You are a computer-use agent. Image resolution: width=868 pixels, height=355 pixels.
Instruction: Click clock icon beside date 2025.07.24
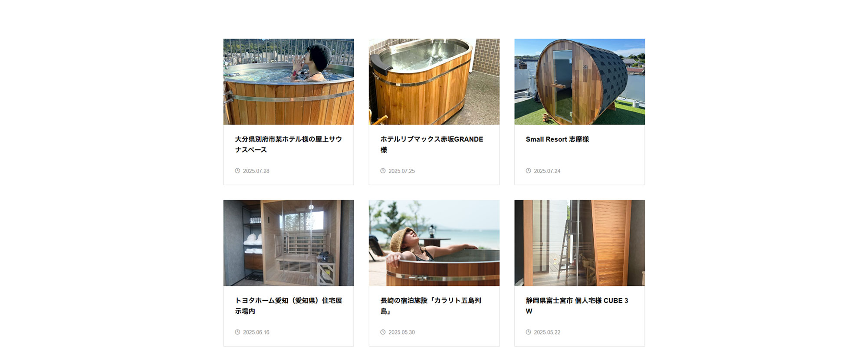coord(528,171)
